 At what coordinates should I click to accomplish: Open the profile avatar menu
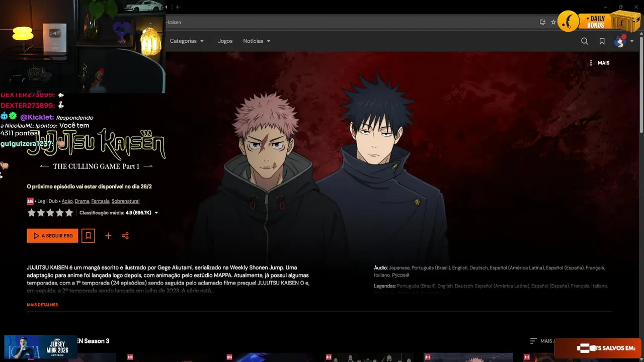pos(619,41)
